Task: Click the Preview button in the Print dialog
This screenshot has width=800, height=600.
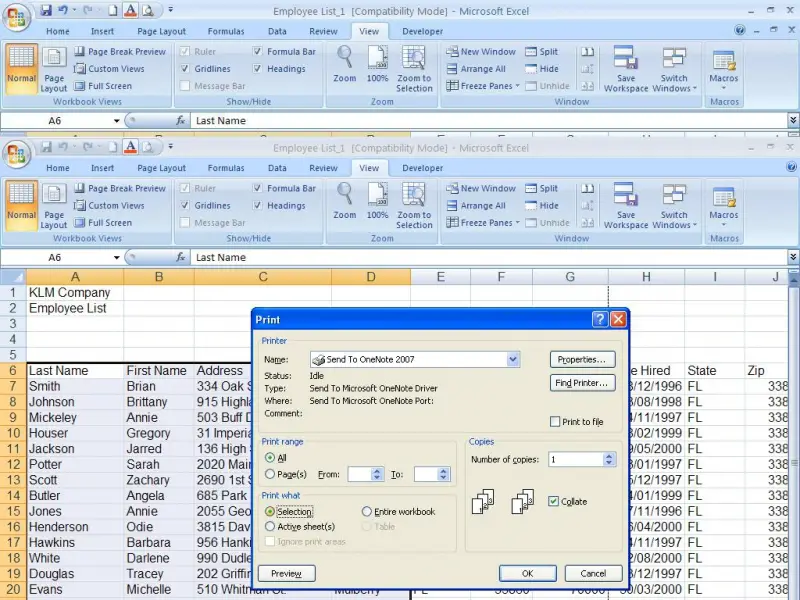Action: (286, 573)
